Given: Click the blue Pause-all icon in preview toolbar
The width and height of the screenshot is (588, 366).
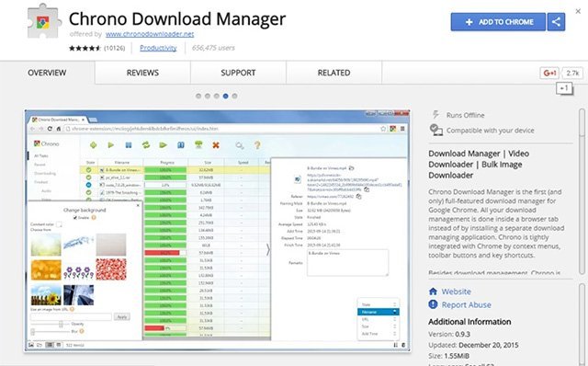Looking at the screenshot, I should pyautogui.click(x=181, y=145).
